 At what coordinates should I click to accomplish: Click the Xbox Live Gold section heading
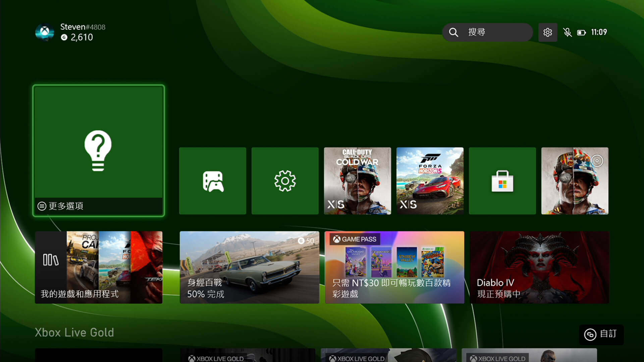(x=74, y=333)
